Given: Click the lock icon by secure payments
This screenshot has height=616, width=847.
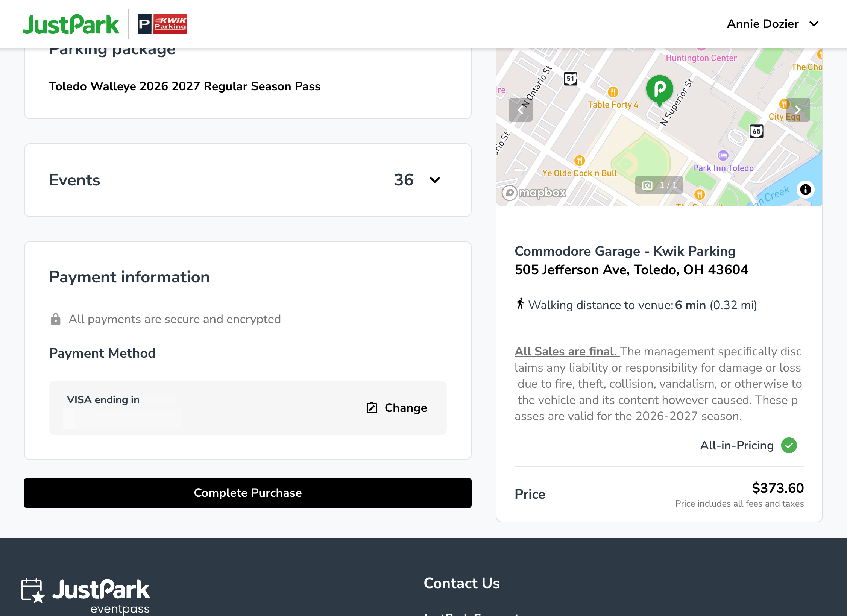Looking at the screenshot, I should coord(55,319).
